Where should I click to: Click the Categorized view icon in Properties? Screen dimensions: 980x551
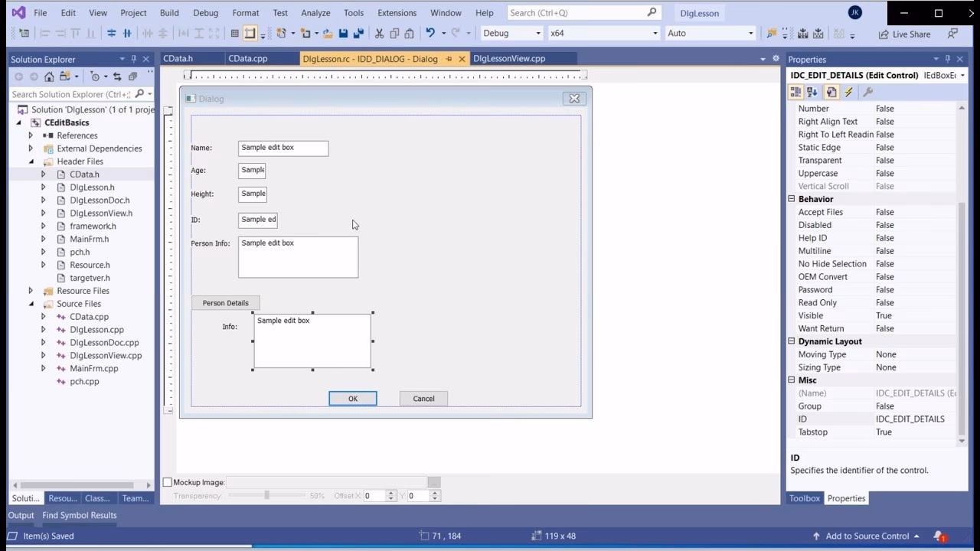click(x=796, y=92)
